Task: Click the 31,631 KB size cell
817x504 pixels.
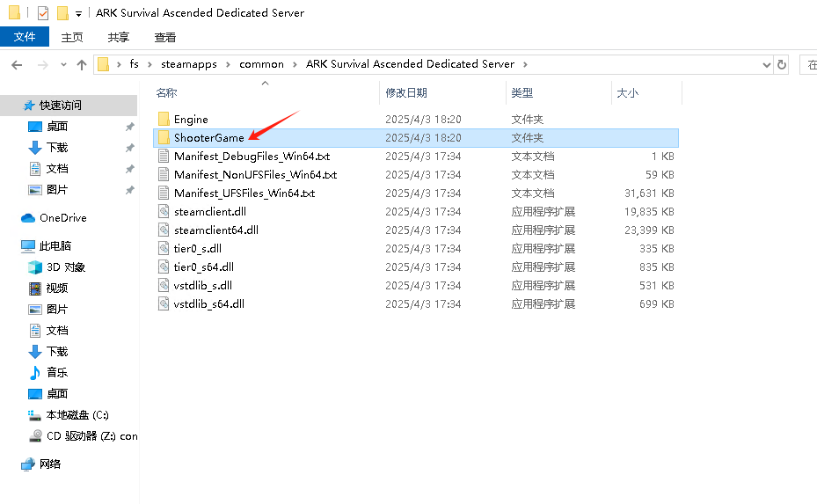Action: pos(649,194)
